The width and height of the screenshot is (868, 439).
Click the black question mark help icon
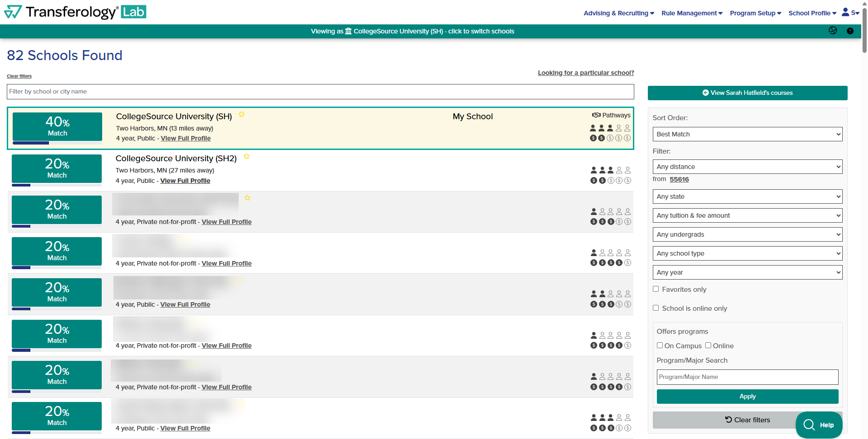click(x=850, y=31)
